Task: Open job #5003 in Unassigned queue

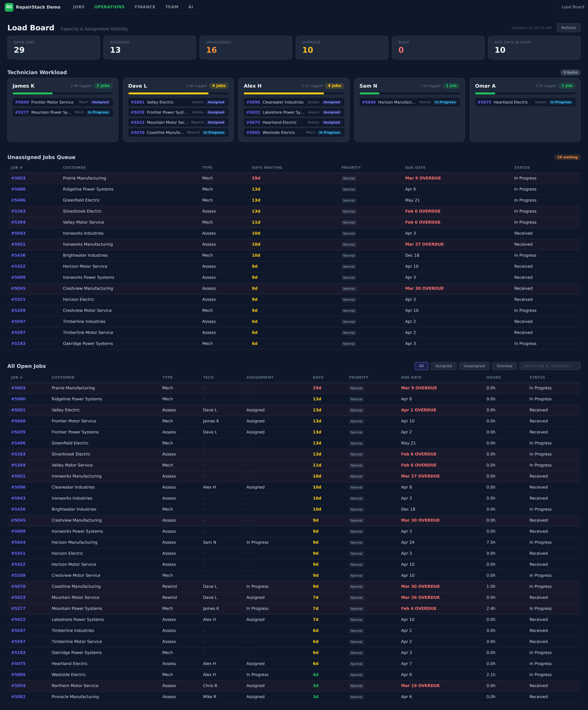Action: pos(18,178)
